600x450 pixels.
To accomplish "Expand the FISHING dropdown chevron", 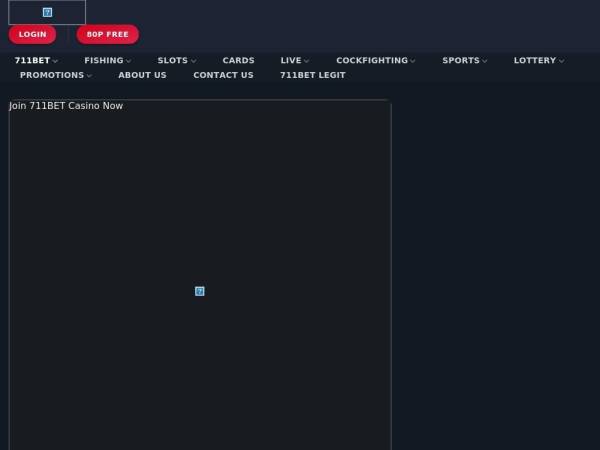I will pos(129,61).
